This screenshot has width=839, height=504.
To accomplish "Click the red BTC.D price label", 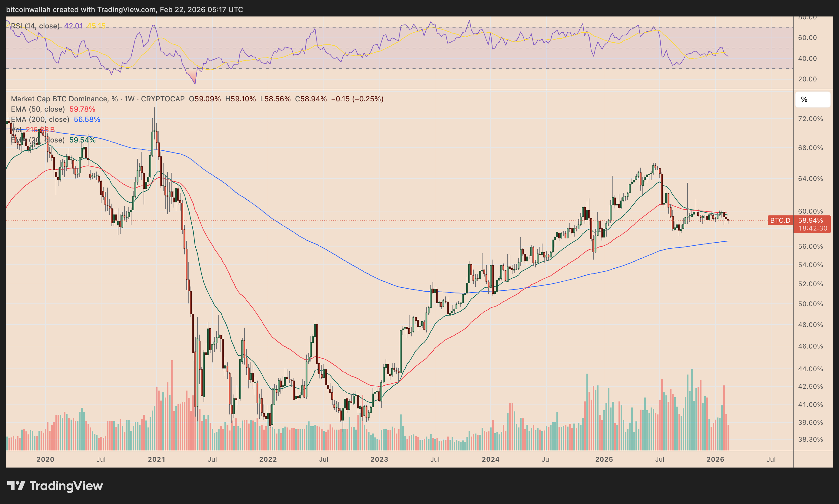I will pyautogui.click(x=780, y=221).
